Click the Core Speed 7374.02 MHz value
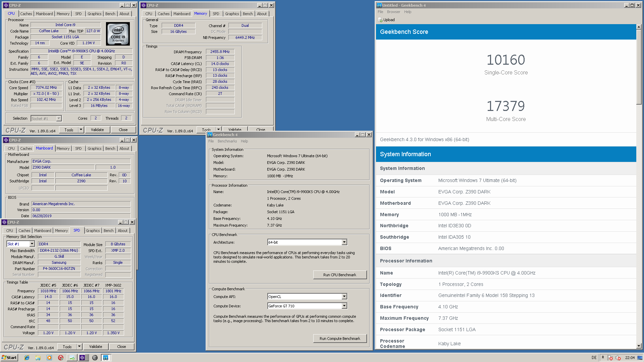Screen dimensions: 644x362 [x=46, y=88]
